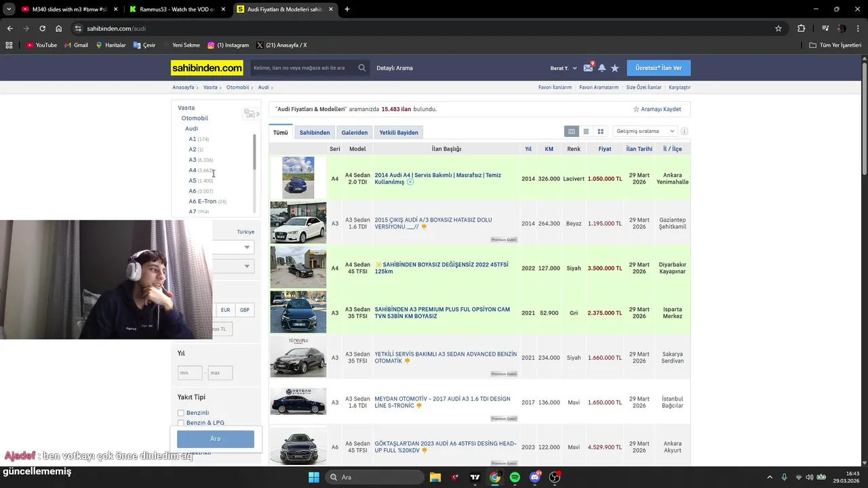The height and width of the screenshot is (488, 868).
Task: Click the Otomobil breadcrumb link
Action: 237,87
